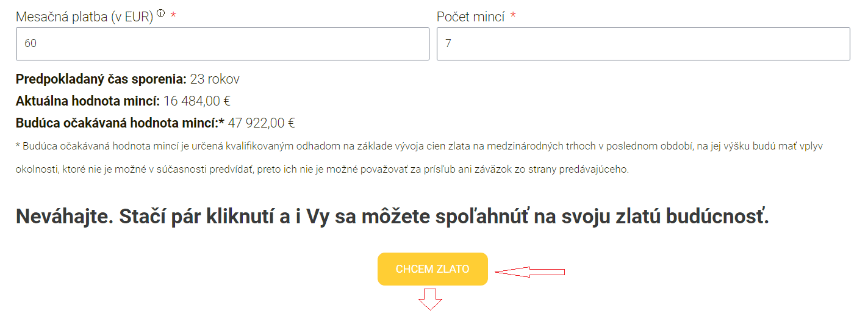Click the red asterisk after Mesačná platba label
Viewport: 868px width, 313px height.
[173, 16]
